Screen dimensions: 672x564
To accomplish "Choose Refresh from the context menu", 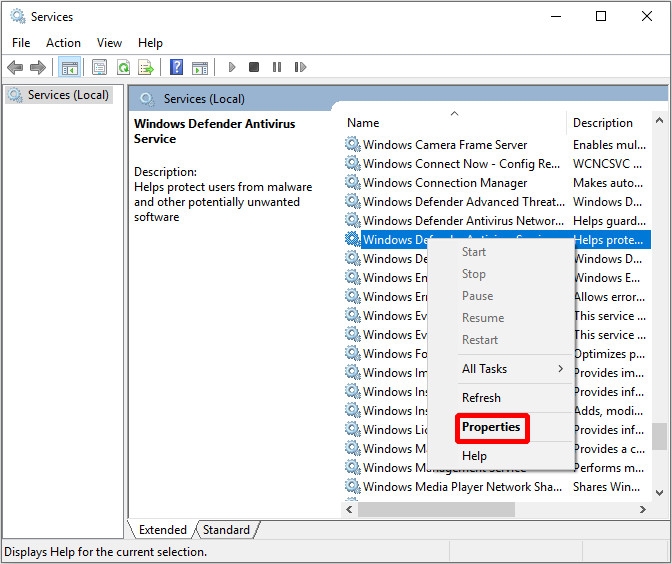I will 481,398.
